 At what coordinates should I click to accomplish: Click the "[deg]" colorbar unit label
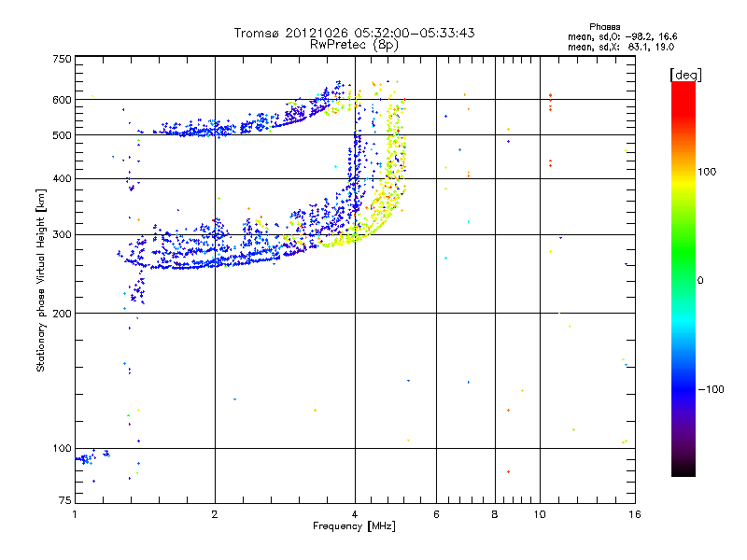pyautogui.click(x=685, y=75)
